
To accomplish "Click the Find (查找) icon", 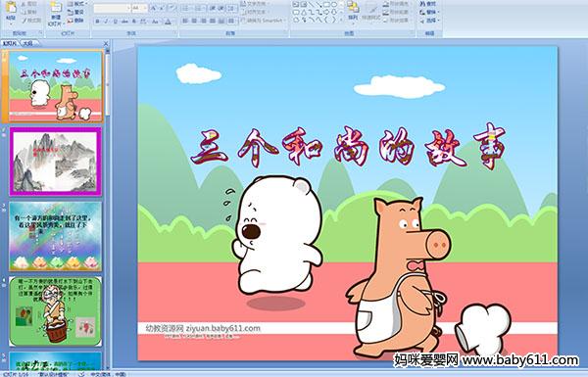I will click(x=429, y=4).
